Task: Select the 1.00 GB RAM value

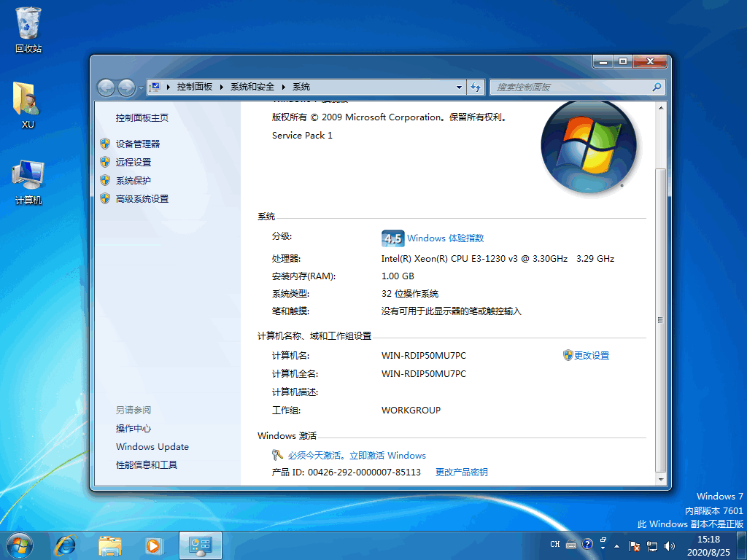Action: click(398, 276)
